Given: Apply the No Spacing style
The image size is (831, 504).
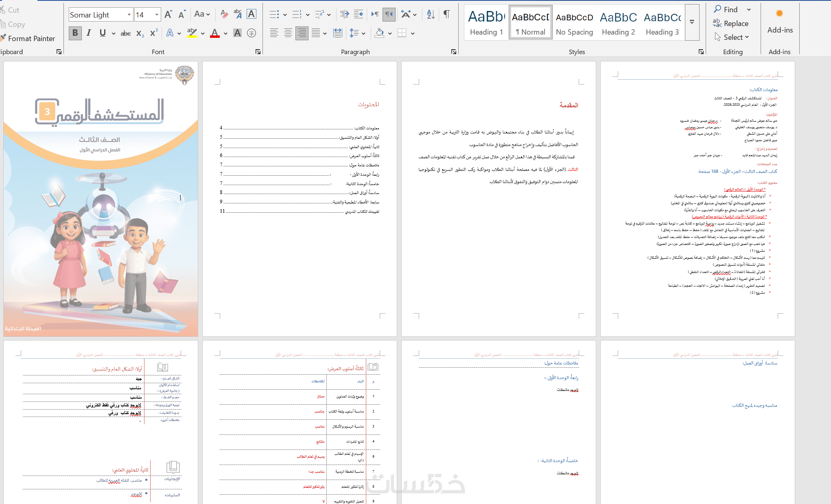Looking at the screenshot, I should tap(574, 23).
